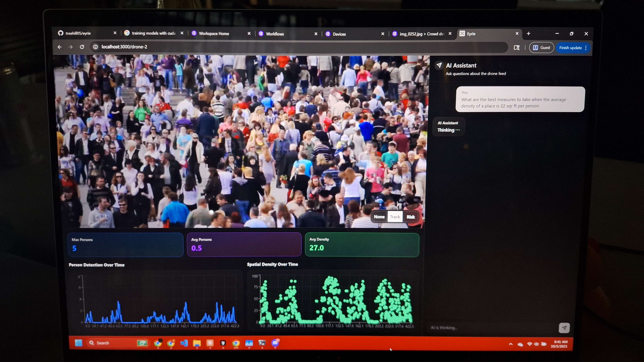Open the site info icon beside the URL

pos(95,47)
